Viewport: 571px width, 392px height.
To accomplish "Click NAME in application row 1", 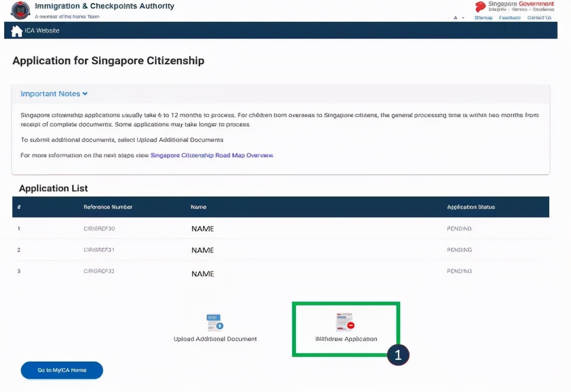I will pyautogui.click(x=202, y=229).
